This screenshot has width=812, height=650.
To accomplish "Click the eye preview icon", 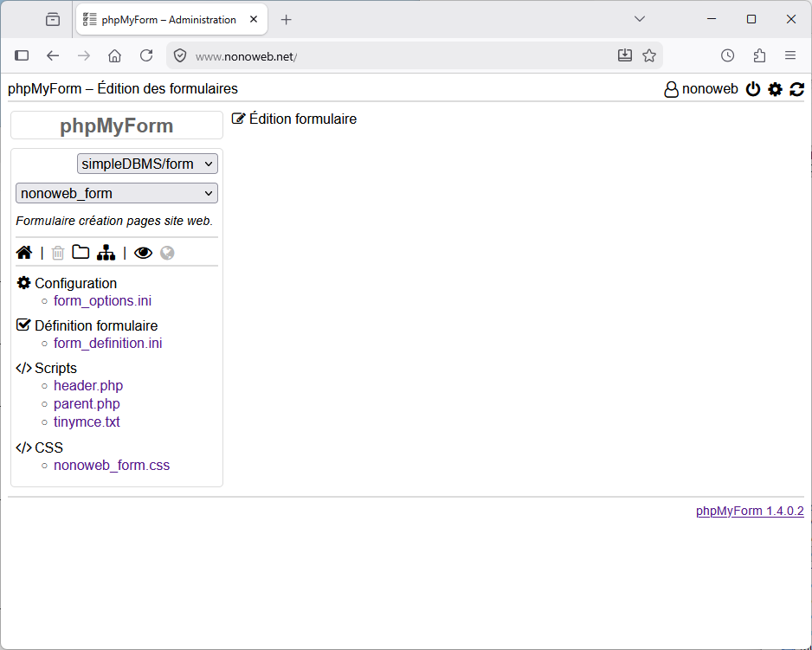I will [144, 253].
